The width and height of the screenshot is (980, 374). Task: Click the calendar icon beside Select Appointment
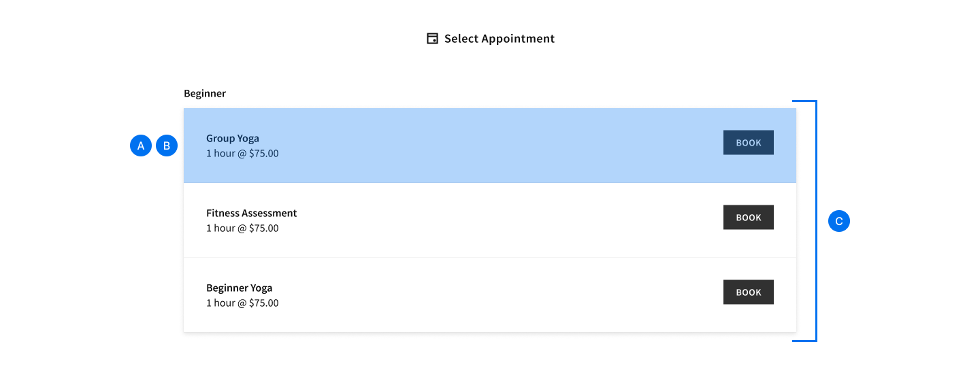click(432, 39)
